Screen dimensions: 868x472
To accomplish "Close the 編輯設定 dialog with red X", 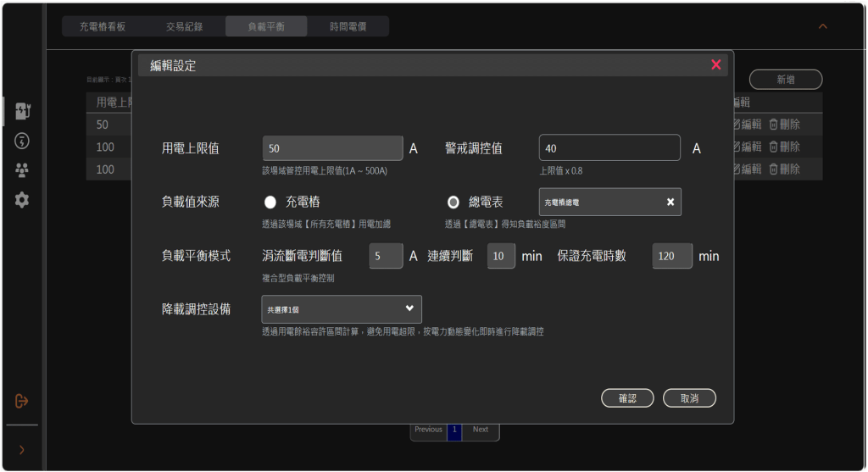I will tap(715, 64).
